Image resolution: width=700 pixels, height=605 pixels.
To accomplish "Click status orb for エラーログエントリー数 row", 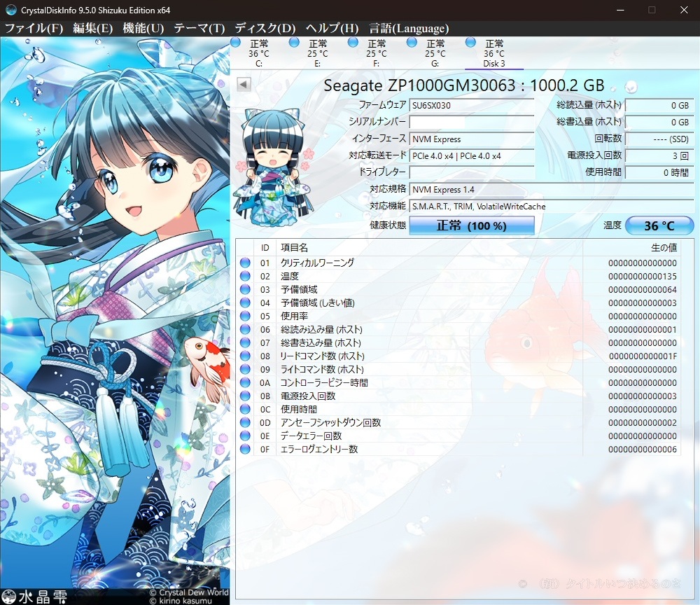I will 245,449.
